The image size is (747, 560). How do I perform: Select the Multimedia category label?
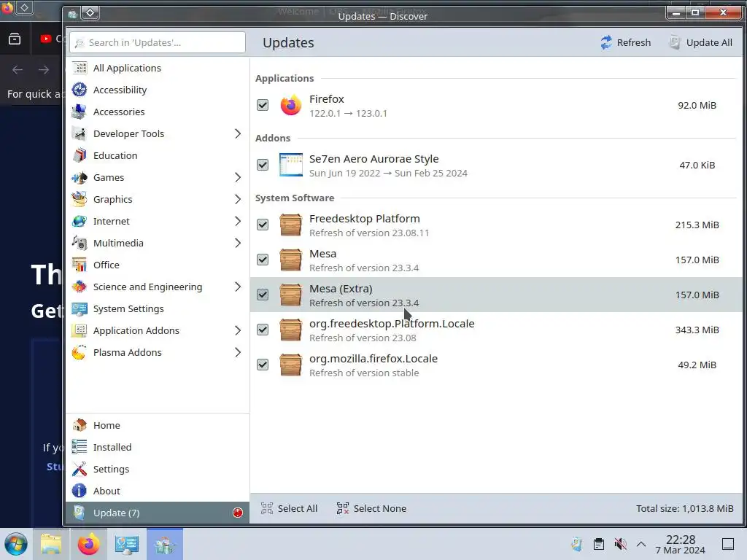pyautogui.click(x=118, y=244)
